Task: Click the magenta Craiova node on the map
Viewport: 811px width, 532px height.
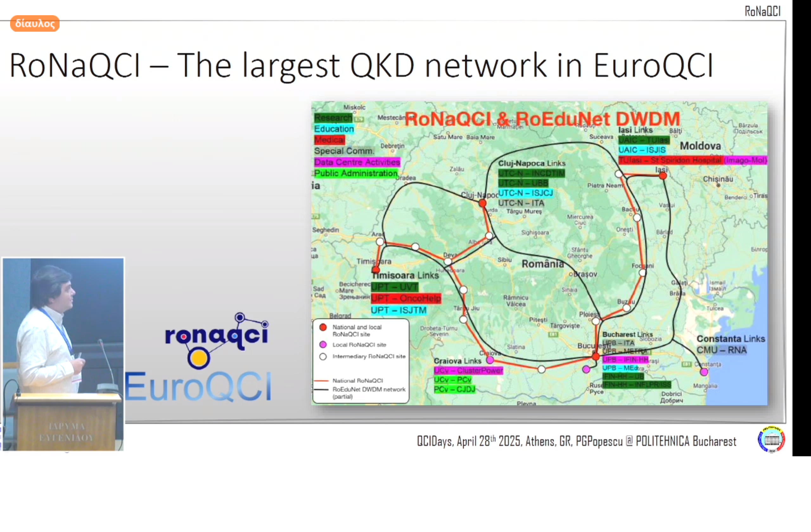Action: coord(490,360)
